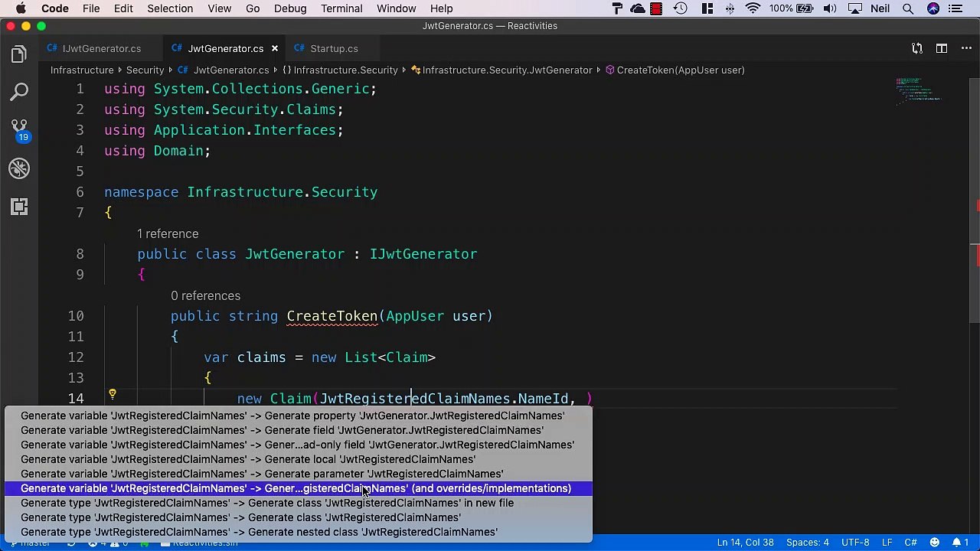The image size is (980, 551).
Task: Choose Generate parameter 'JwtRegisteredClaimNames'
Action: (299, 474)
